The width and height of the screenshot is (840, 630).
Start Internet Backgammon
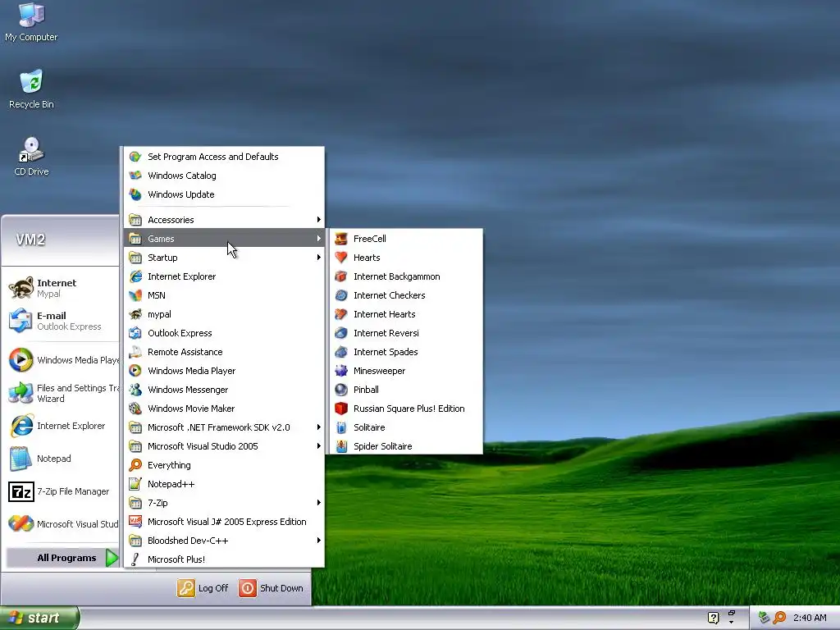coord(406,276)
